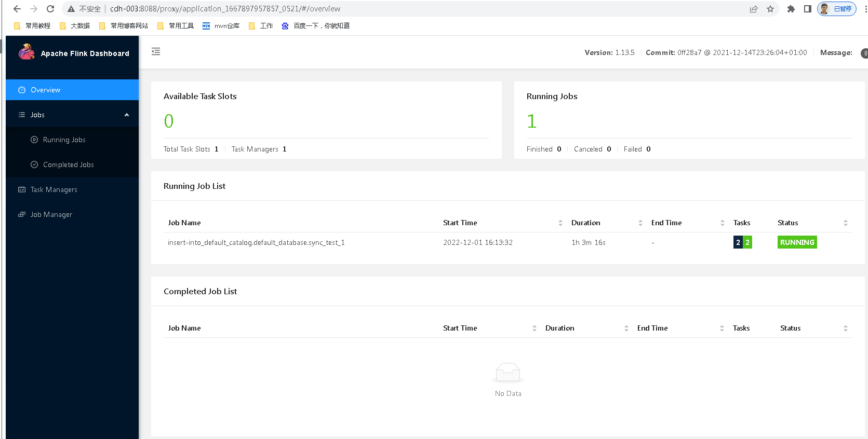This screenshot has width=868, height=439.
Task: Click the Version 1.13.5 text
Action: [x=610, y=52]
